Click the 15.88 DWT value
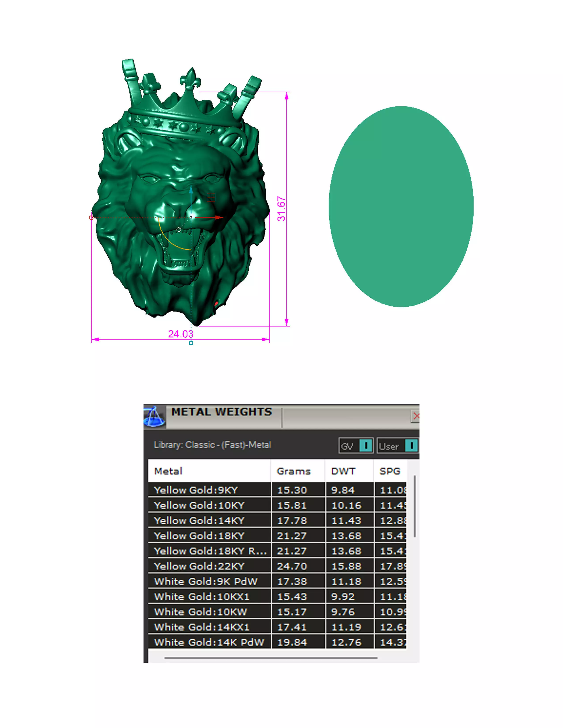The image size is (563, 728). (x=346, y=566)
